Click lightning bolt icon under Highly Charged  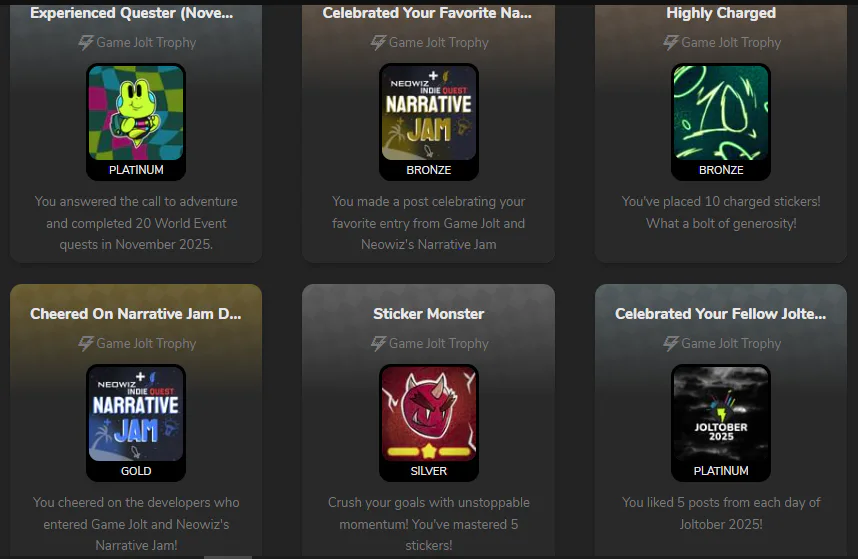tap(670, 42)
